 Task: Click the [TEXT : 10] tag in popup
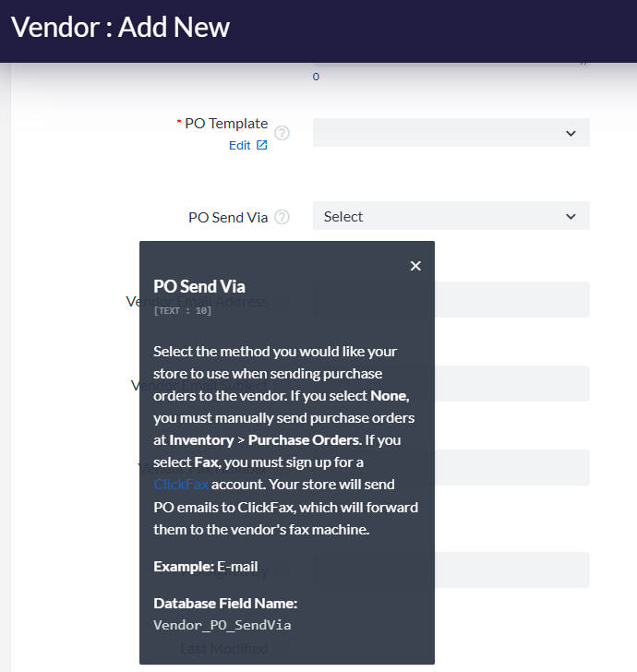coord(183,311)
